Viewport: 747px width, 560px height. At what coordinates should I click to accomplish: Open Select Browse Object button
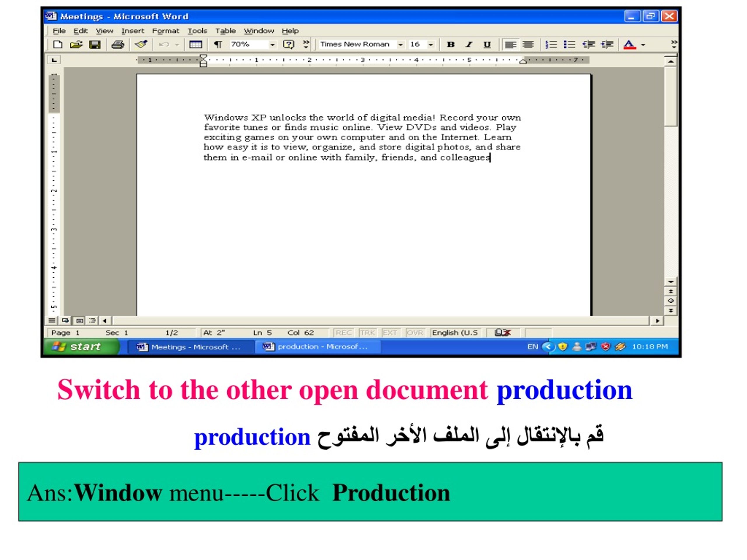(671, 301)
